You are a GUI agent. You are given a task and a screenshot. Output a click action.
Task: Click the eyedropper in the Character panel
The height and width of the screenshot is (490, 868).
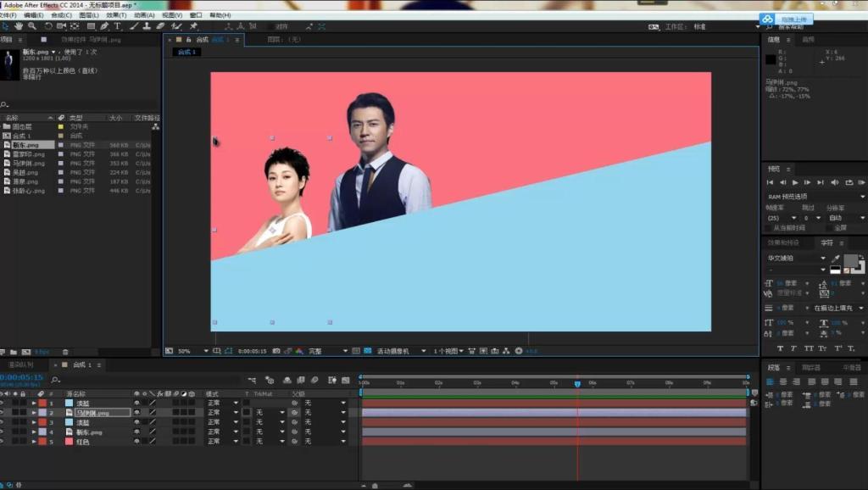click(x=835, y=259)
